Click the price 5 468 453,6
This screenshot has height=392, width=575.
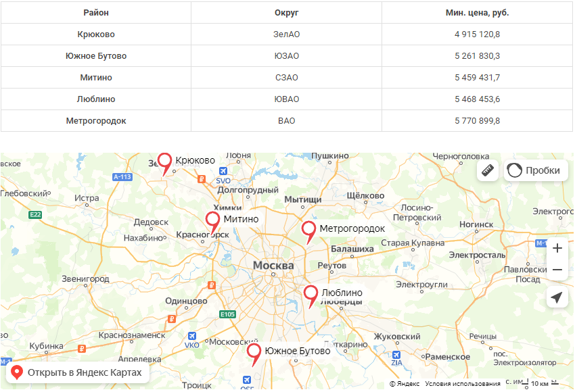pyautogui.click(x=477, y=99)
